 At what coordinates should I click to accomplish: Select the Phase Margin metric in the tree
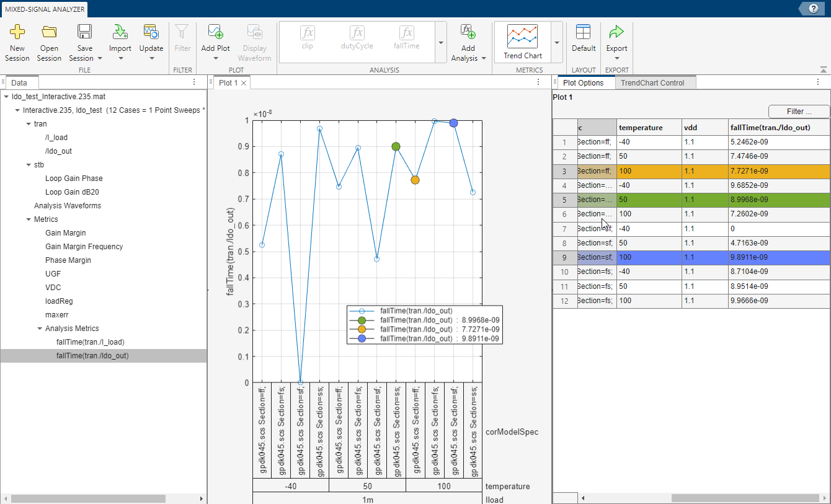tap(68, 260)
